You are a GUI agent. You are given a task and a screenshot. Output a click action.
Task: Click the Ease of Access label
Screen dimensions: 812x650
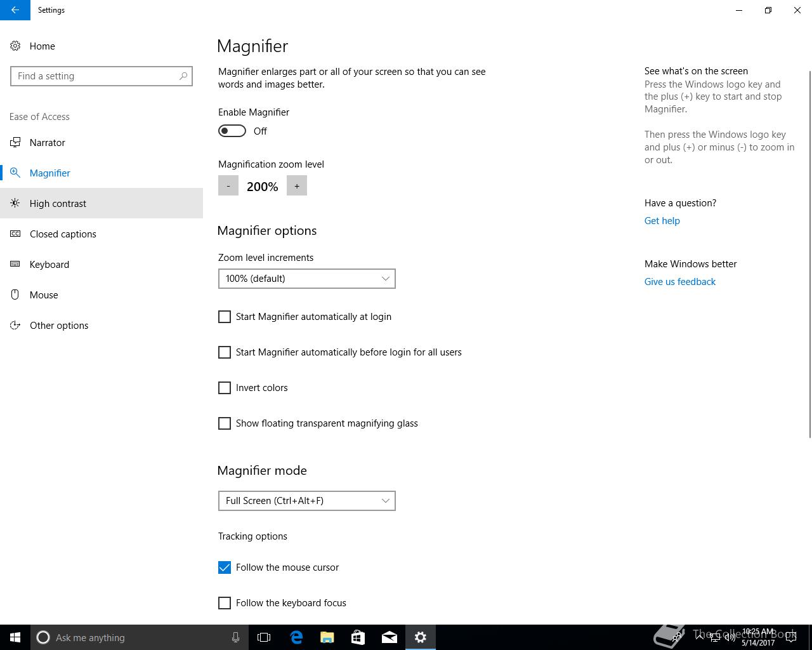click(39, 117)
